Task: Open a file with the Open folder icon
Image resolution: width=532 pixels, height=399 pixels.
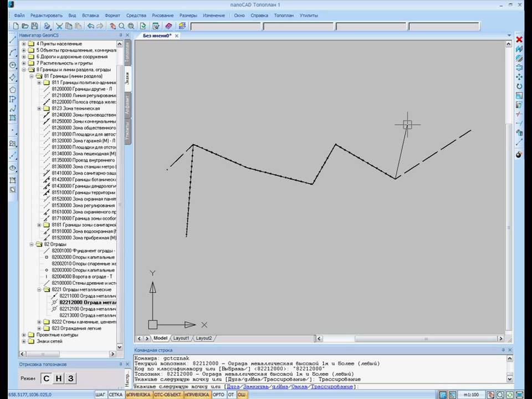Action: [25, 26]
